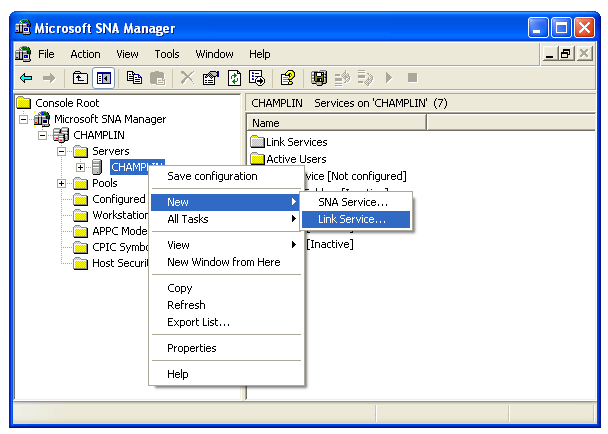Click the Refresh toolbar icon
Image resolution: width=608 pixels, height=434 pixels.
point(234,78)
